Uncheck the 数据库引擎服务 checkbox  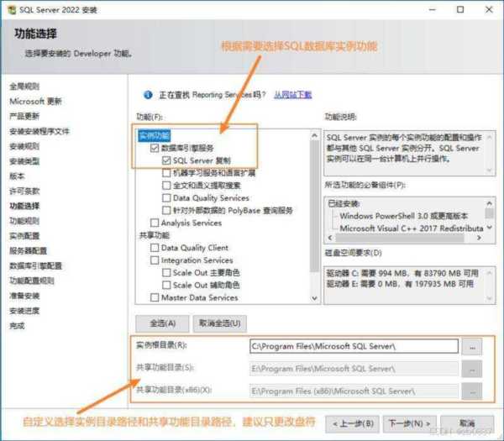click(x=155, y=148)
